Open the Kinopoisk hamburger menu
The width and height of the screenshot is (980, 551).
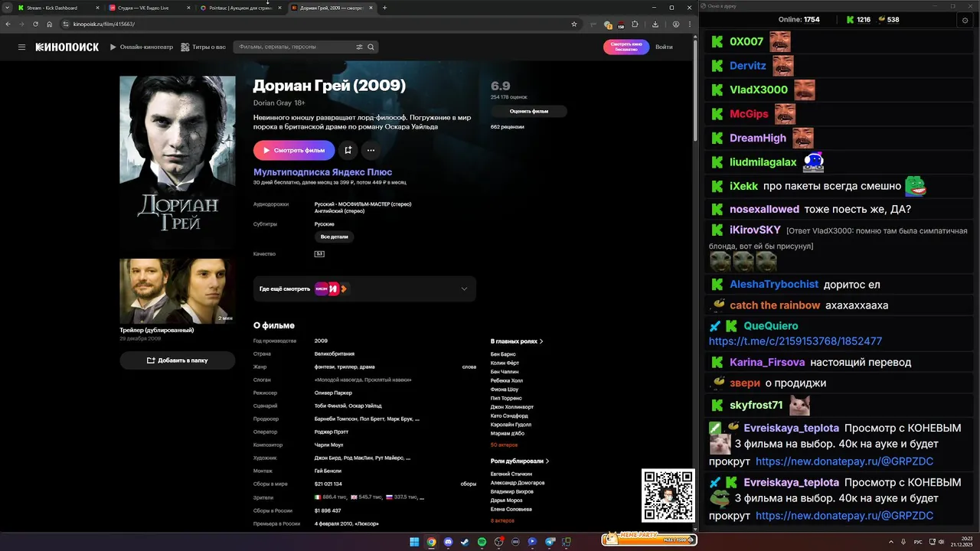pyautogui.click(x=22, y=47)
